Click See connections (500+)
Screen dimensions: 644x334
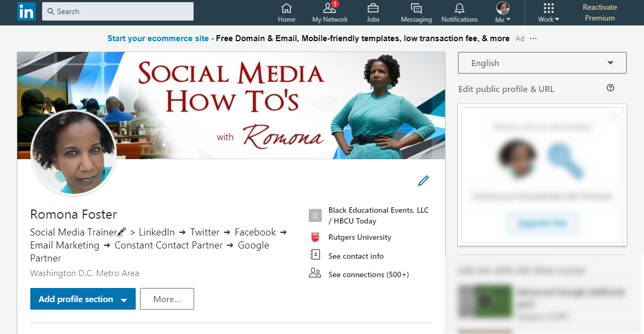pyautogui.click(x=368, y=275)
